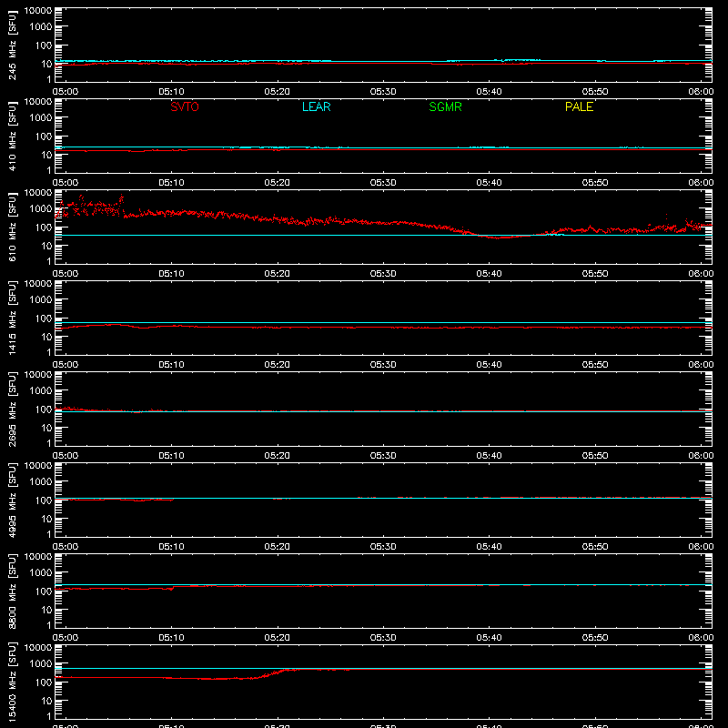Viewport: 728px width, 728px height.
Task: Click 05:20 tick label below 410 MHz plot
Action: click(278, 183)
